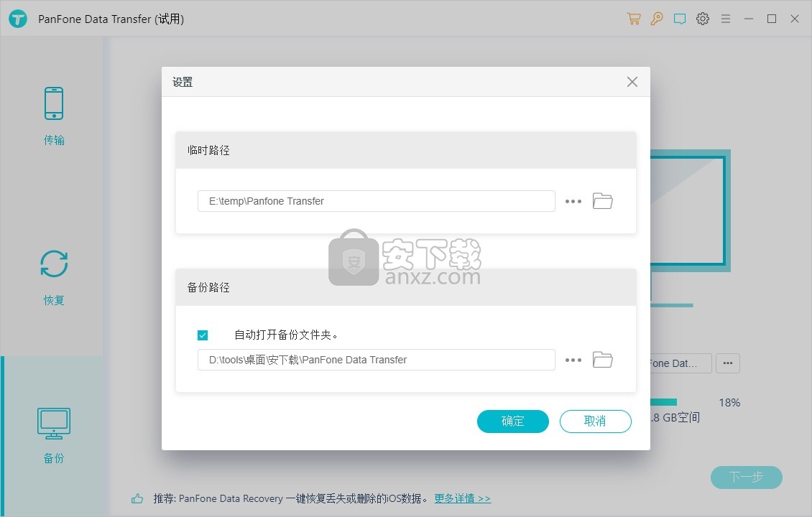Maximize the PanFone window
The height and width of the screenshot is (517, 812).
[772, 19]
